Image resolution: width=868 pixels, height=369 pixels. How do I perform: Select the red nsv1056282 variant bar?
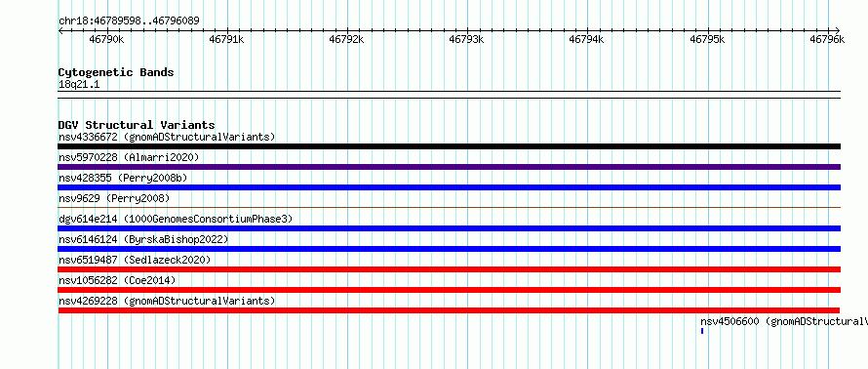point(449,290)
